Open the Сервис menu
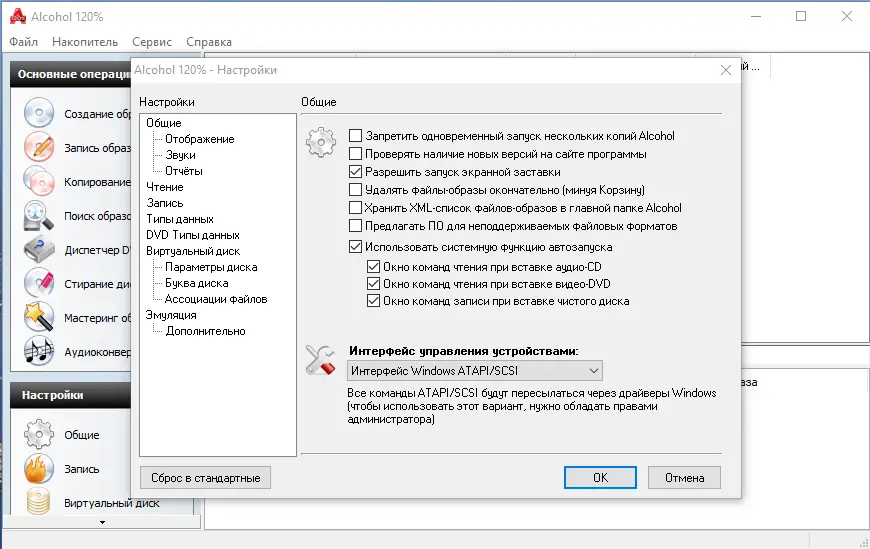 click(152, 42)
